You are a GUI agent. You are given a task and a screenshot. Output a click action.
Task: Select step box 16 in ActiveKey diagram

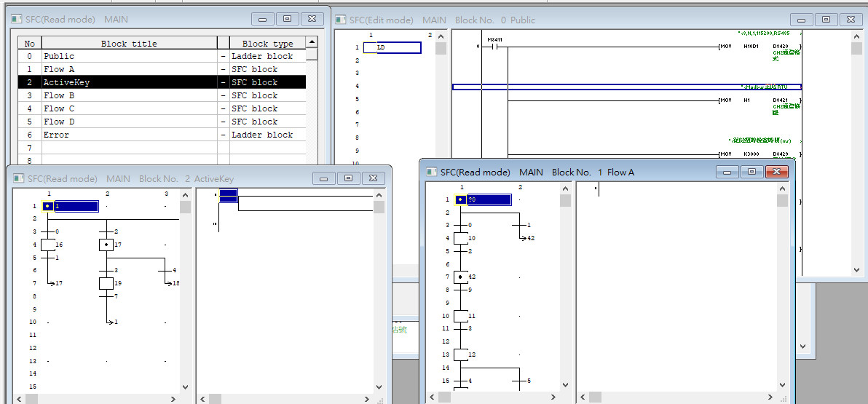48,245
